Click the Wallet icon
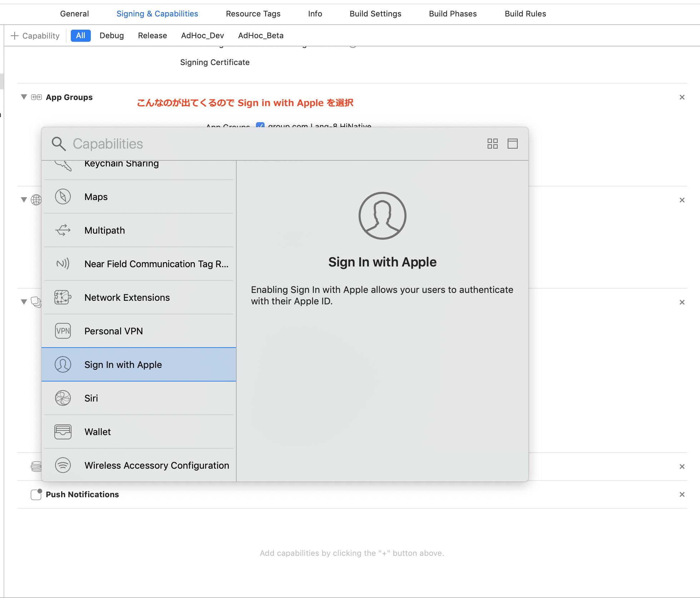 click(x=63, y=432)
